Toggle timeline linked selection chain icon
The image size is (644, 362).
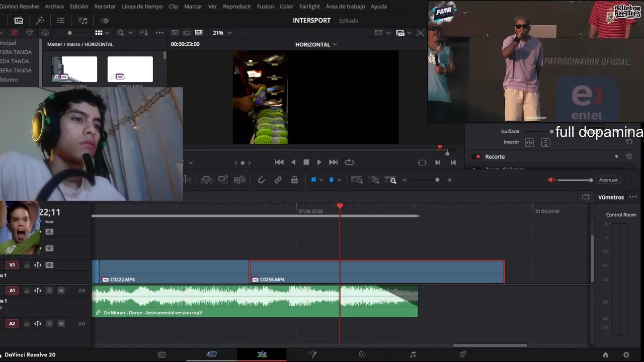coord(278,180)
